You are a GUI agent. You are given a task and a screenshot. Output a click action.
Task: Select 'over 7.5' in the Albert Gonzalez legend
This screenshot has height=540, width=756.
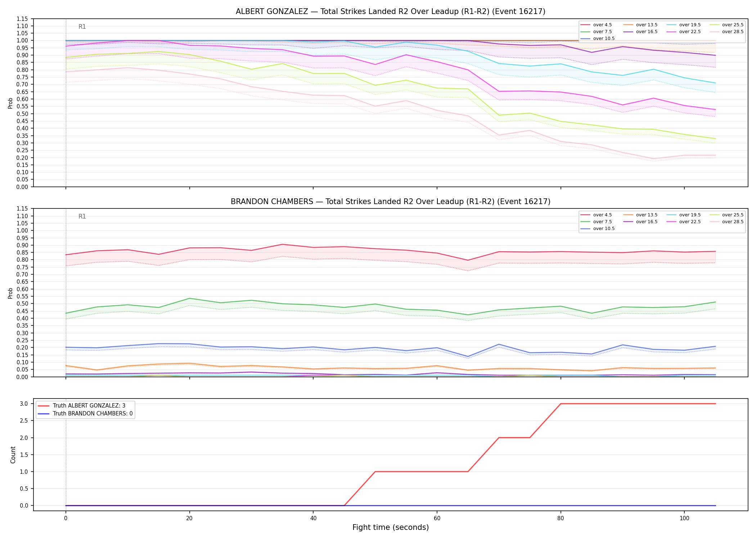pos(596,32)
